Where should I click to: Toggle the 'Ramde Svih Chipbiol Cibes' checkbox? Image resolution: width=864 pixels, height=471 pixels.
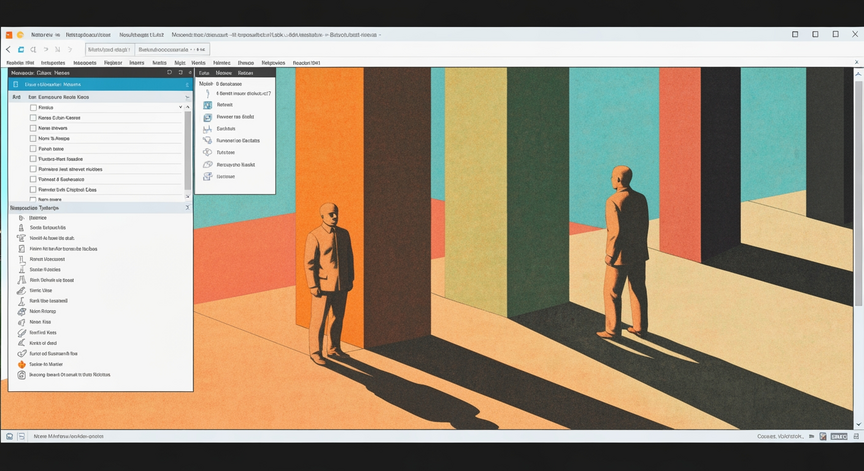point(33,190)
